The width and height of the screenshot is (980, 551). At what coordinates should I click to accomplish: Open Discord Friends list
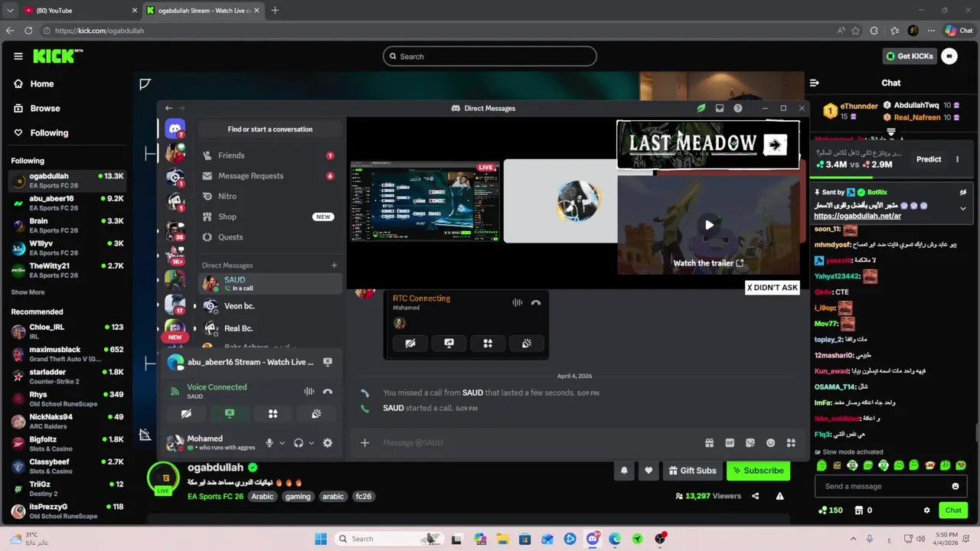(269, 155)
